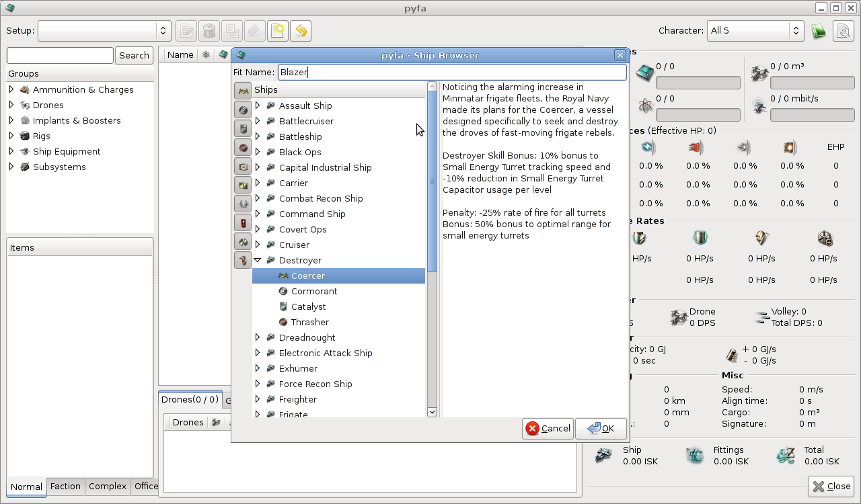Click the powergrid atom icon in stats
The height and width of the screenshot is (504, 861).
pos(644,105)
